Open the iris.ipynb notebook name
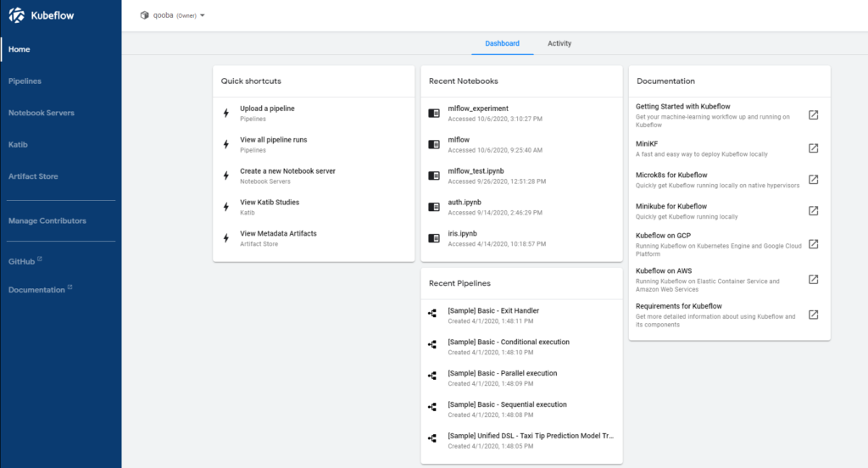Viewport: 868px width, 468px height. [462, 234]
